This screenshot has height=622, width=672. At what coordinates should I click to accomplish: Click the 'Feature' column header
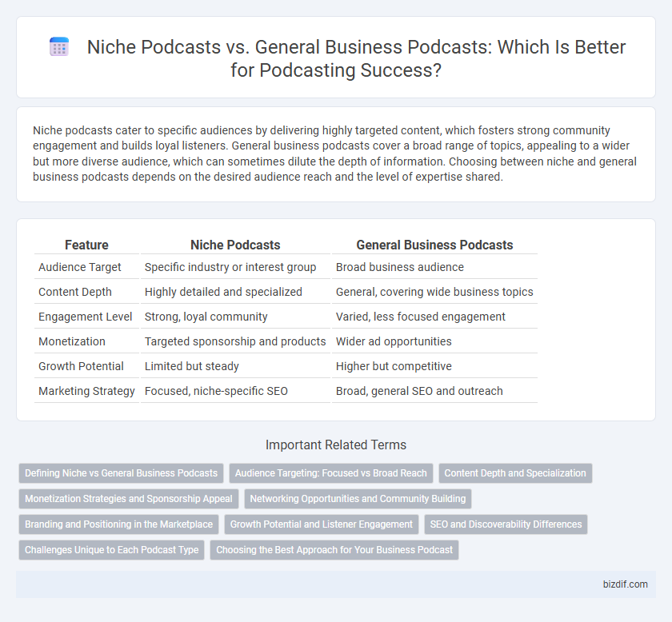click(x=86, y=245)
